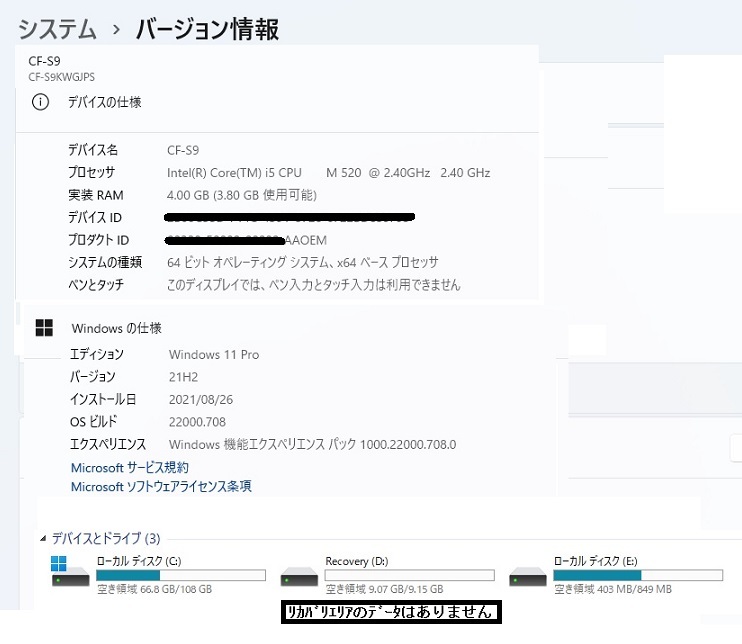The image size is (742, 644).
Task: Click the デバイス ID label
Action: point(95,217)
